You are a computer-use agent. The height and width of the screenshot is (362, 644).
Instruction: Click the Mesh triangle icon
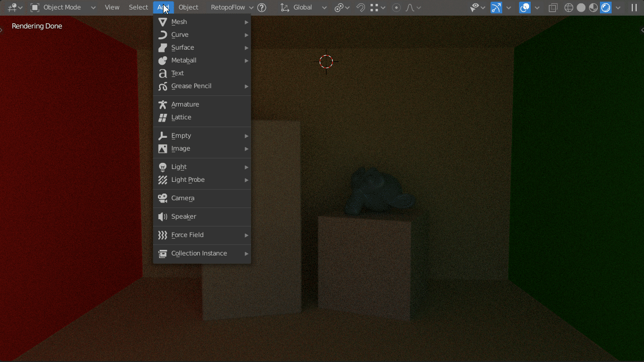[x=162, y=22]
